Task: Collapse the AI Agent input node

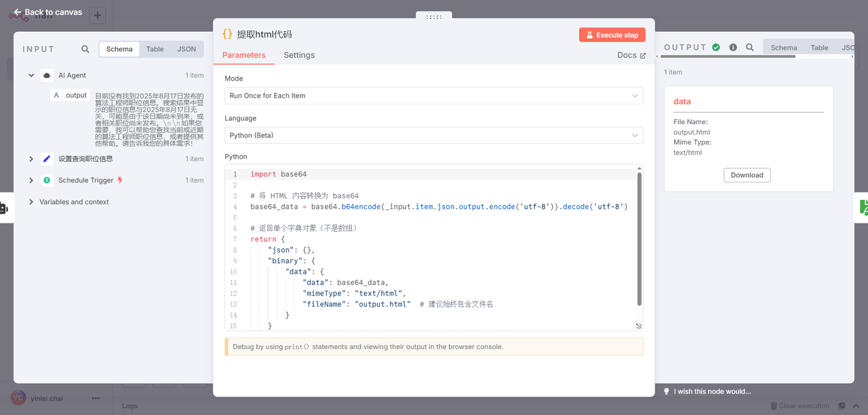Action: pos(31,76)
